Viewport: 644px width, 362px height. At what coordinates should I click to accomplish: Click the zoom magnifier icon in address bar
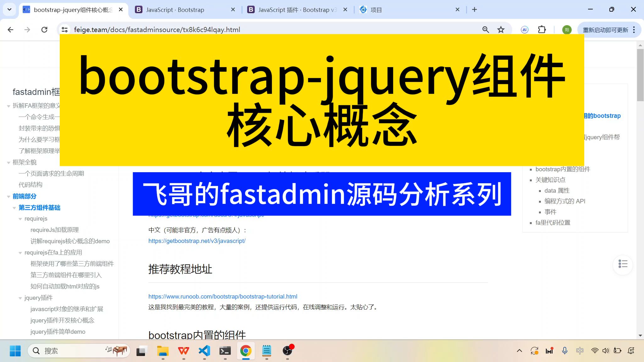pyautogui.click(x=486, y=30)
